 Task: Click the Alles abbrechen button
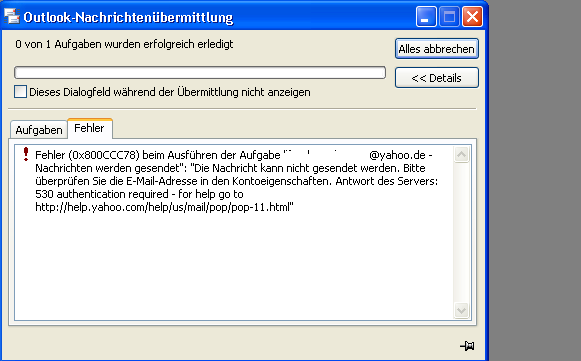click(x=436, y=49)
